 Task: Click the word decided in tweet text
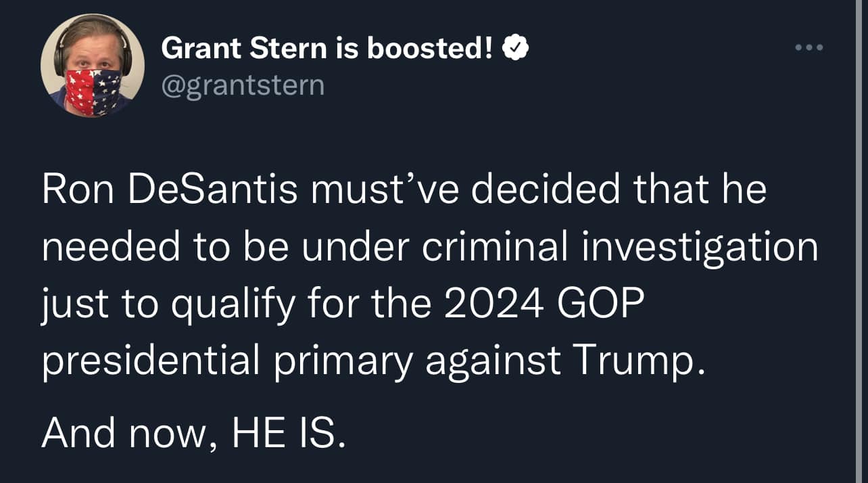click(x=545, y=191)
